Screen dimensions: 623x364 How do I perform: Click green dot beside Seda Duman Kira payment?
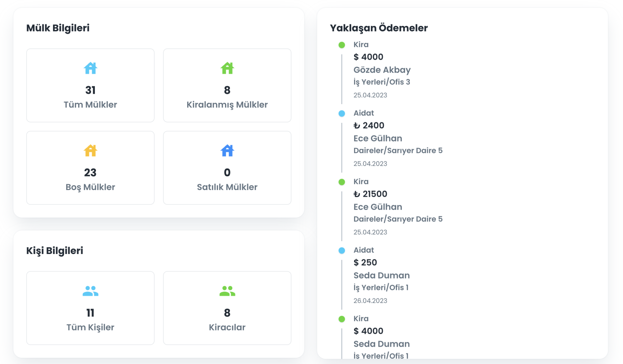pyautogui.click(x=342, y=319)
